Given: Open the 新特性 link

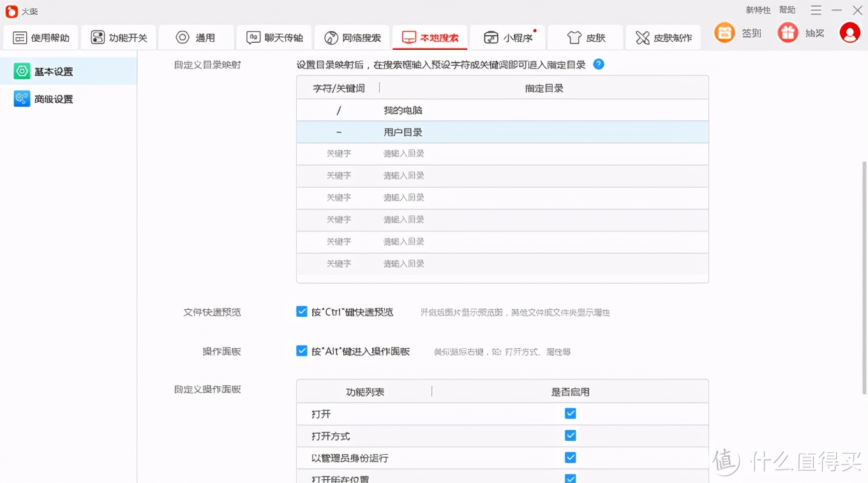Looking at the screenshot, I should click(x=757, y=10).
